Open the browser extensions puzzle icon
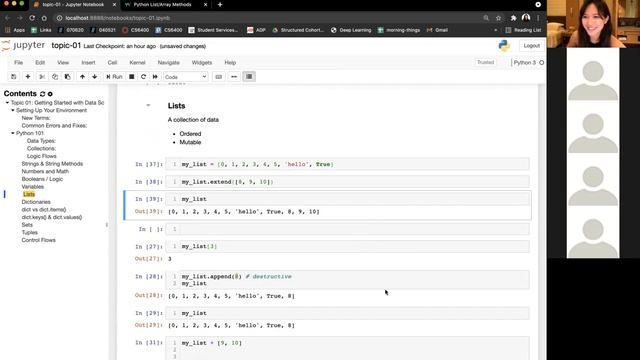Image resolution: width=640 pixels, height=360 pixels. point(513,18)
